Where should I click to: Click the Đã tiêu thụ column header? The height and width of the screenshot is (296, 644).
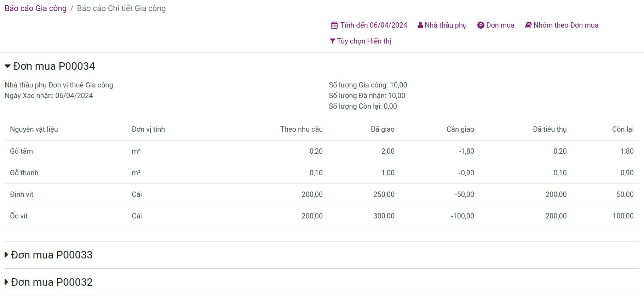tap(550, 129)
